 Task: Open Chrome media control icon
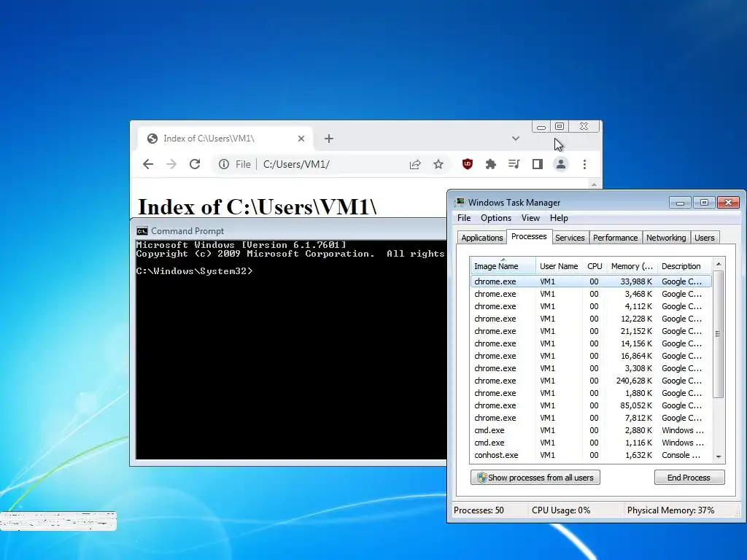[x=514, y=164]
